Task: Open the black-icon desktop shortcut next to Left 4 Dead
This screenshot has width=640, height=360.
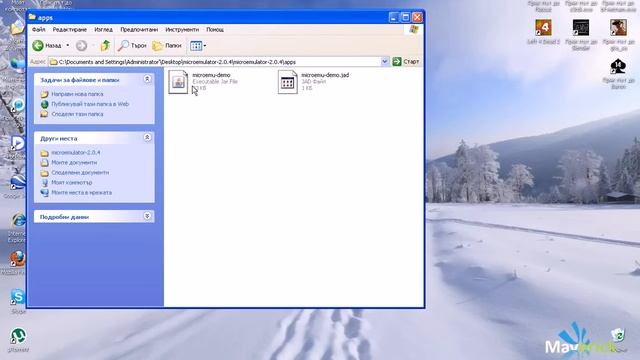Action: click(x=581, y=28)
